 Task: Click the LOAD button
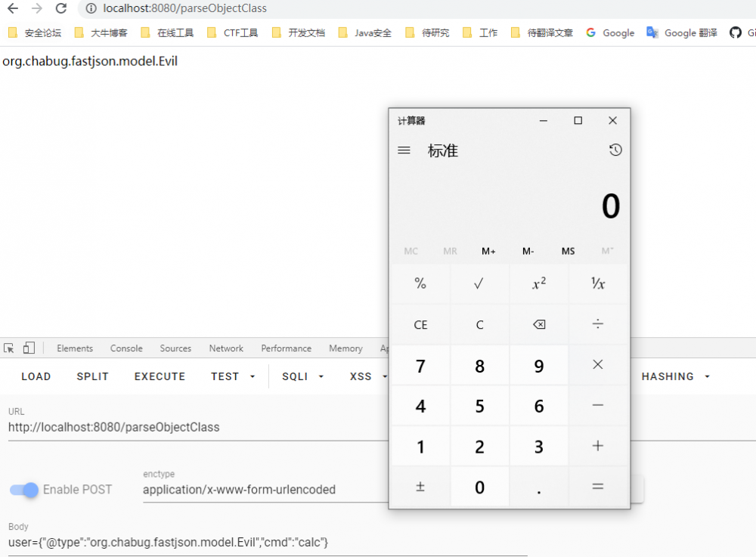[36, 376]
